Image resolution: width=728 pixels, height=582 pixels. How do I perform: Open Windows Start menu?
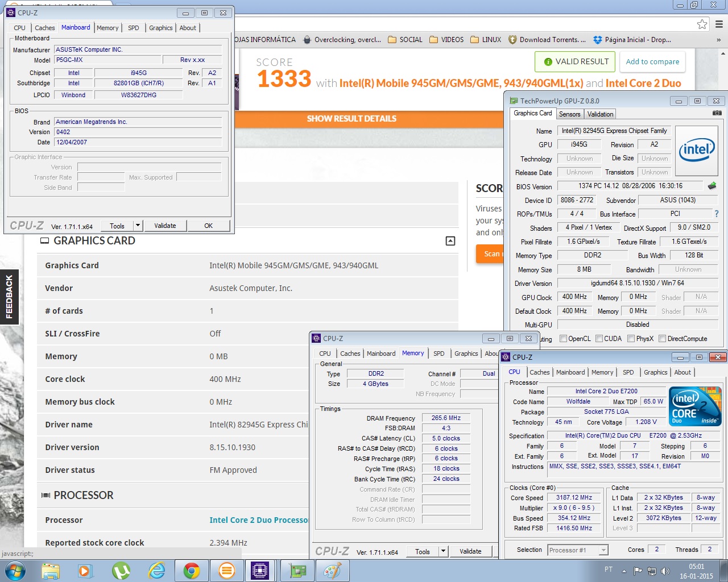tap(15, 571)
